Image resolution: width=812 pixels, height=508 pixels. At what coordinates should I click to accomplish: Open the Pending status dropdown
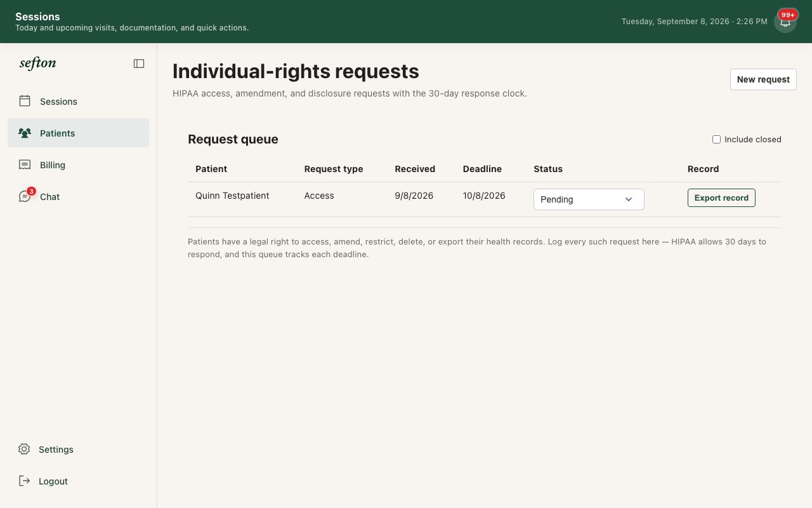pyautogui.click(x=589, y=199)
